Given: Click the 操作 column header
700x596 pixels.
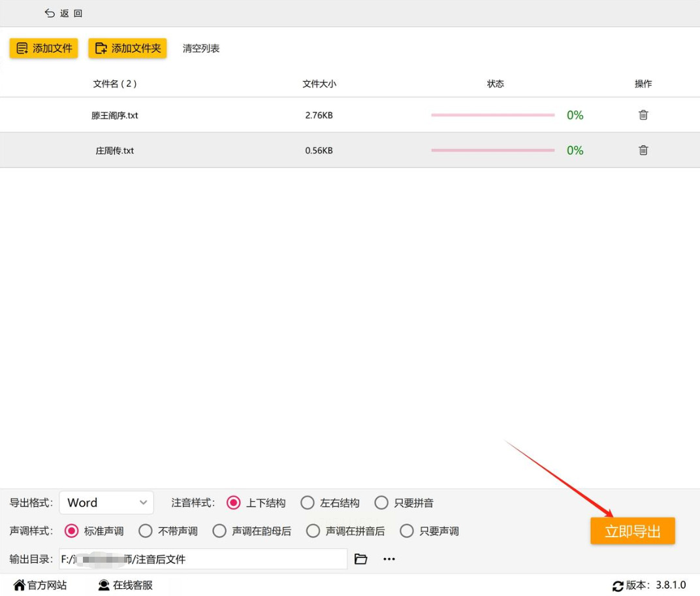Looking at the screenshot, I should click(643, 84).
